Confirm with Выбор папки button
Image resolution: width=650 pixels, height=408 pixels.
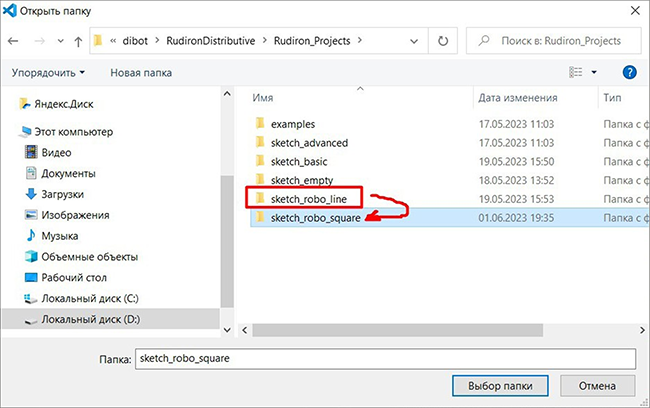[x=500, y=386]
